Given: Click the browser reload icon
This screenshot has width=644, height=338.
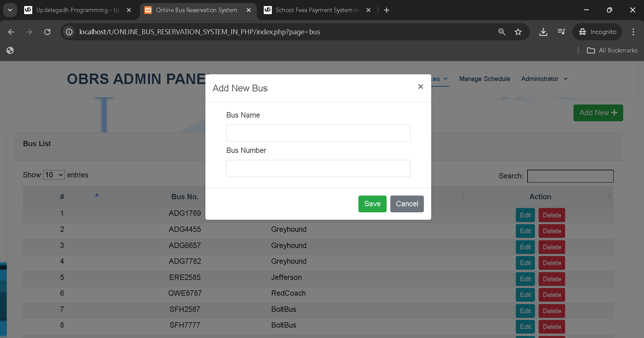Looking at the screenshot, I should point(47,32).
